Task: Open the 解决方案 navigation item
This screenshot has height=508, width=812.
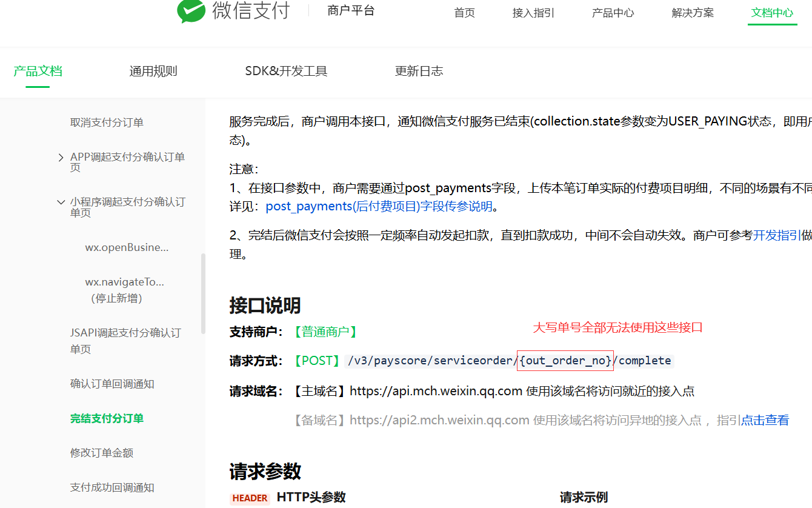Action: point(693,13)
